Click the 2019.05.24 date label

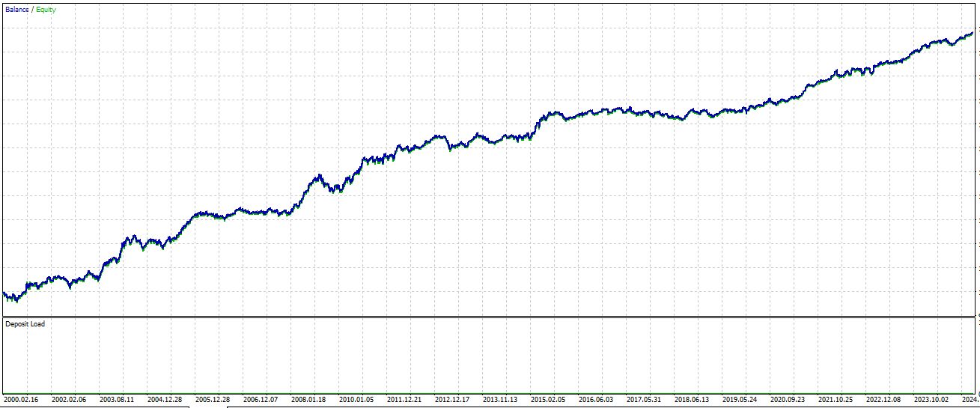(740, 400)
